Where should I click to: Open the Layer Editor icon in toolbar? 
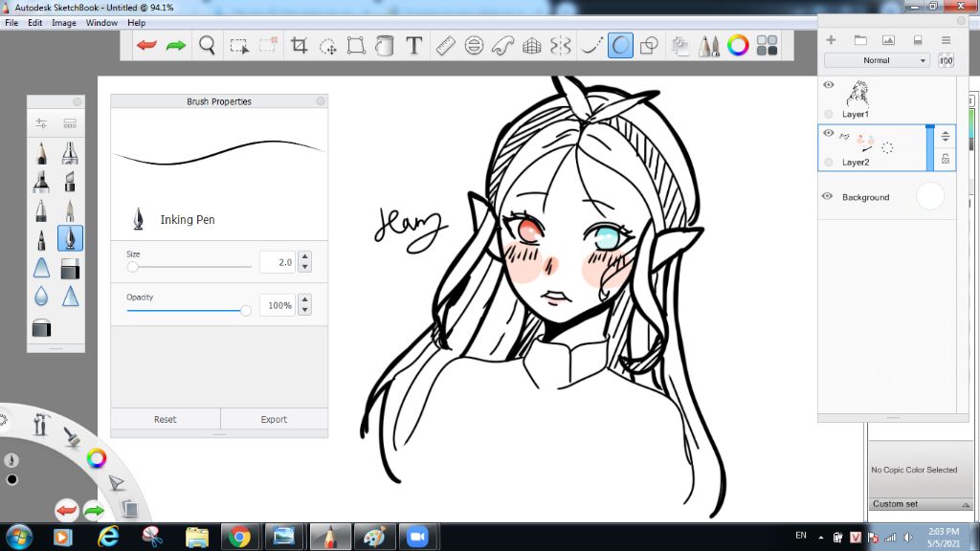coord(680,46)
